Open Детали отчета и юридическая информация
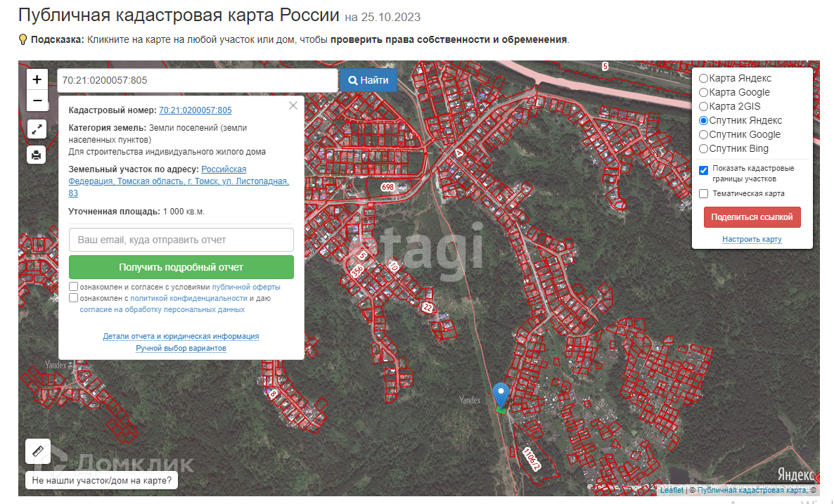Image resolution: width=834 pixels, height=504 pixels. 181,337
